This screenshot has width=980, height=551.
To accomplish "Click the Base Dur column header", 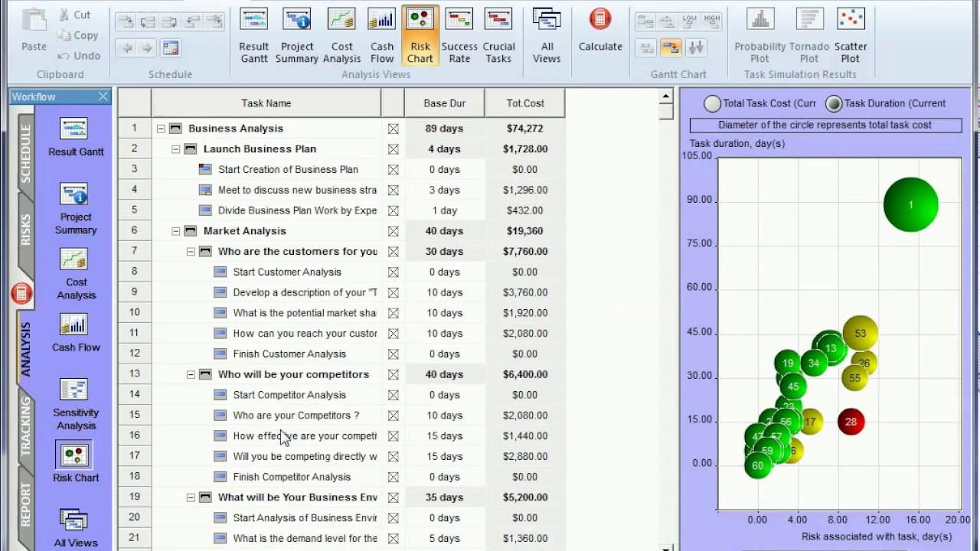I will [445, 103].
